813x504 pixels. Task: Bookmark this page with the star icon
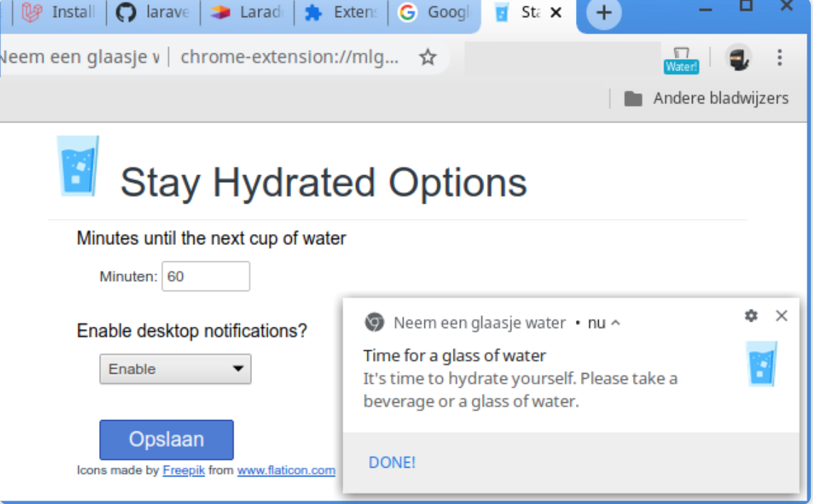(x=427, y=57)
